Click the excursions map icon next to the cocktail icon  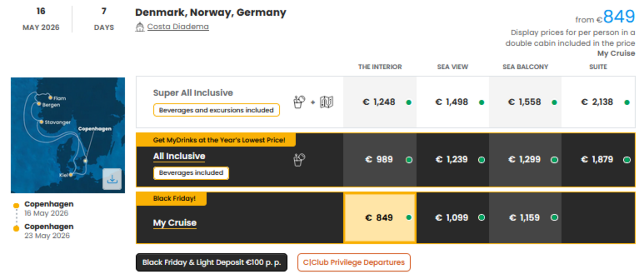[x=327, y=101]
